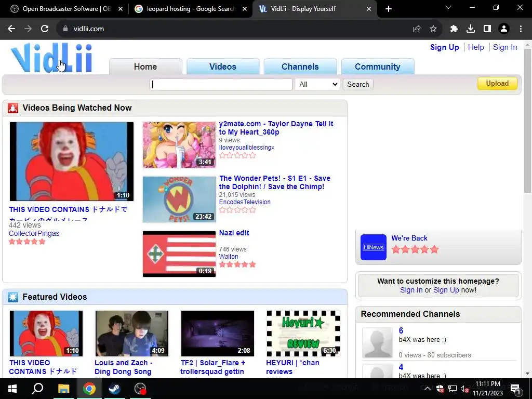Open Chrome downloads icon

click(x=471, y=29)
